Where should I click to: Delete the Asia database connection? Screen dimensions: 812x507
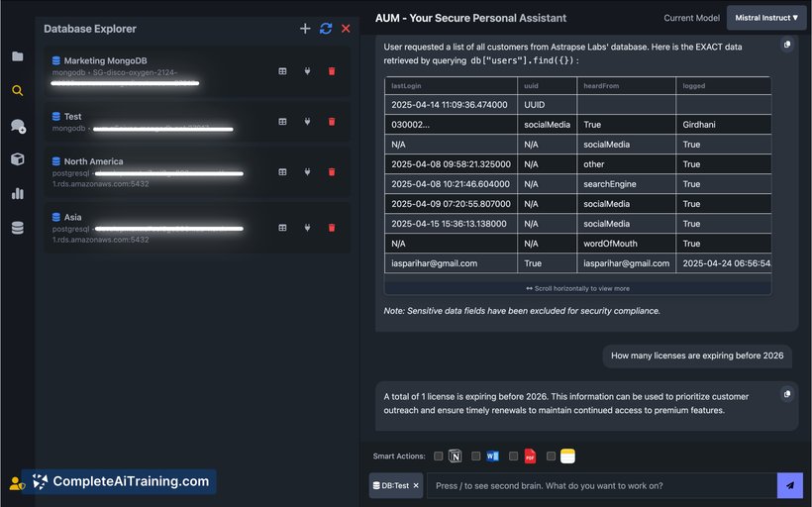click(x=332, y=228)
